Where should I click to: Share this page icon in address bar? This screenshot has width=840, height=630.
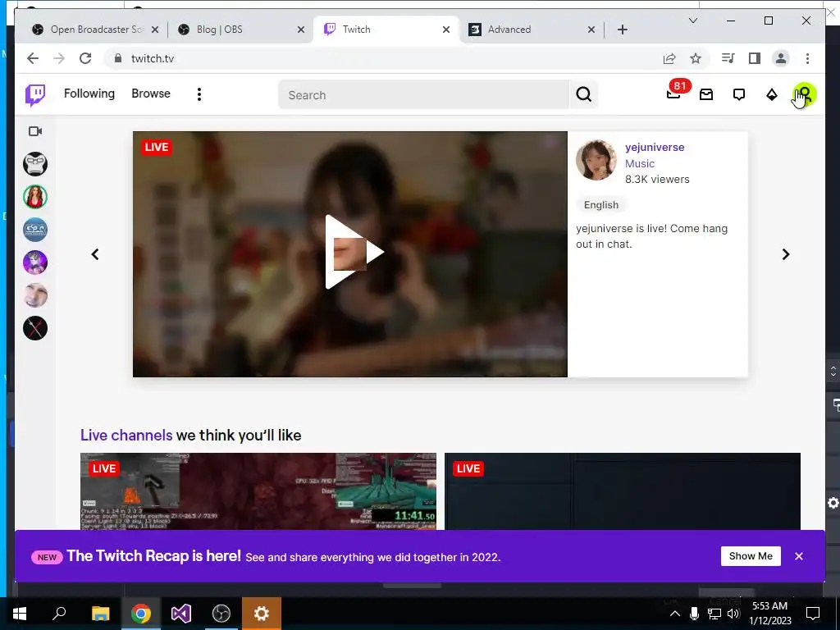(669, 58)
